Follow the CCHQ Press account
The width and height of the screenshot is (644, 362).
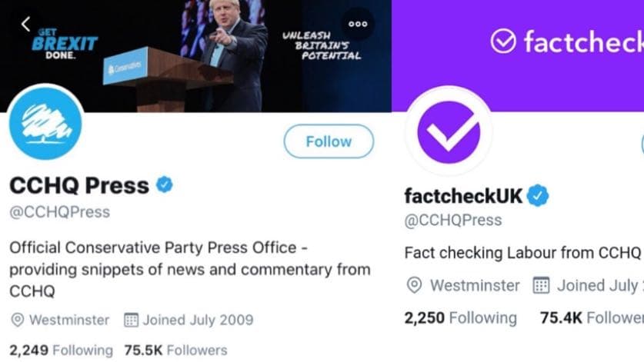(x=329, y=141)
